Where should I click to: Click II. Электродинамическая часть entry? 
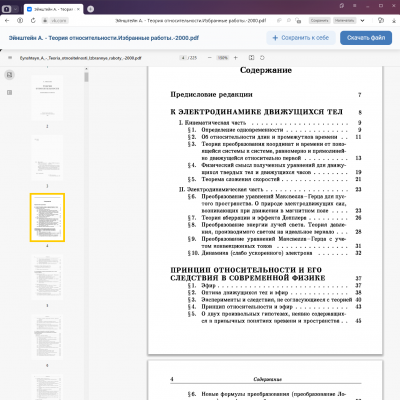click(221, 189)
